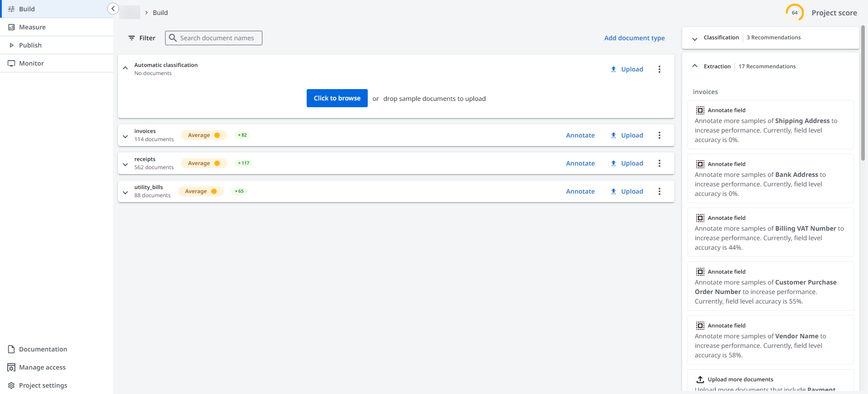Open the Filter options
Image resolution: width=868 pixels, height=394 pixels.
(x=142, y=38)
